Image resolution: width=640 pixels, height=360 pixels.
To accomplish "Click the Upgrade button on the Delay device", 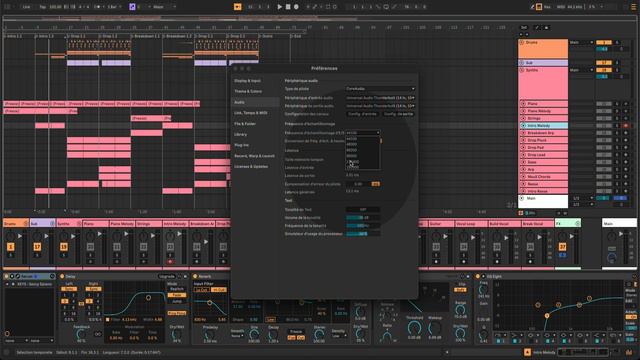I will tap(167, 276).
